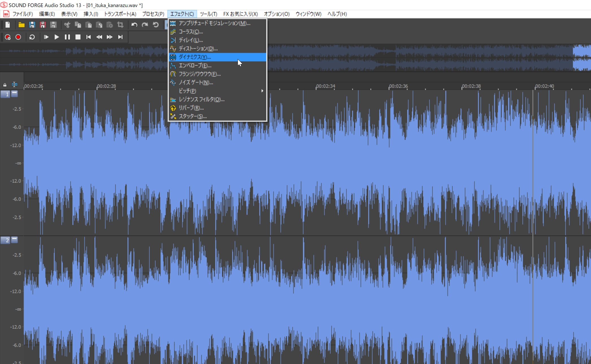Click the 00:02:36 mark on the time ruler
The height and width of the screenshot is (364, 591).
tap(398, 86)
